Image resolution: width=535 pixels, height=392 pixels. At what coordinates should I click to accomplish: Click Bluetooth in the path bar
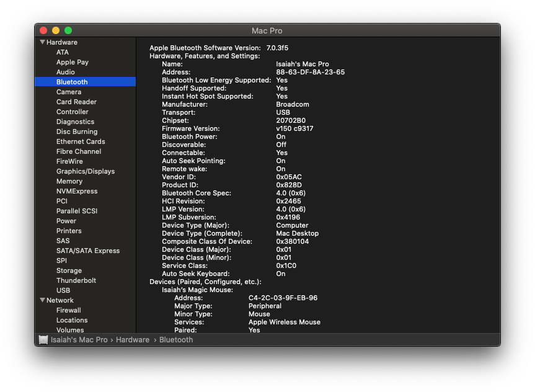click(176, 340)
